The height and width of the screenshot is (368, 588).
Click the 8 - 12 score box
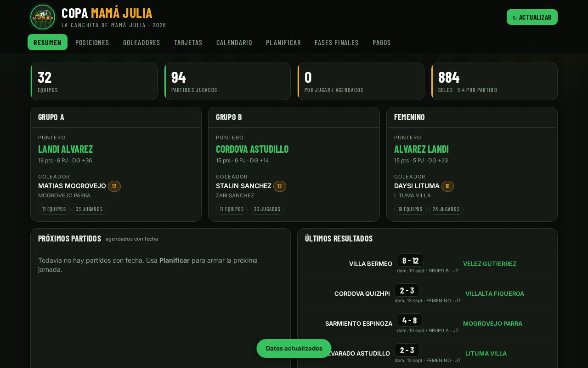[410, 260]
